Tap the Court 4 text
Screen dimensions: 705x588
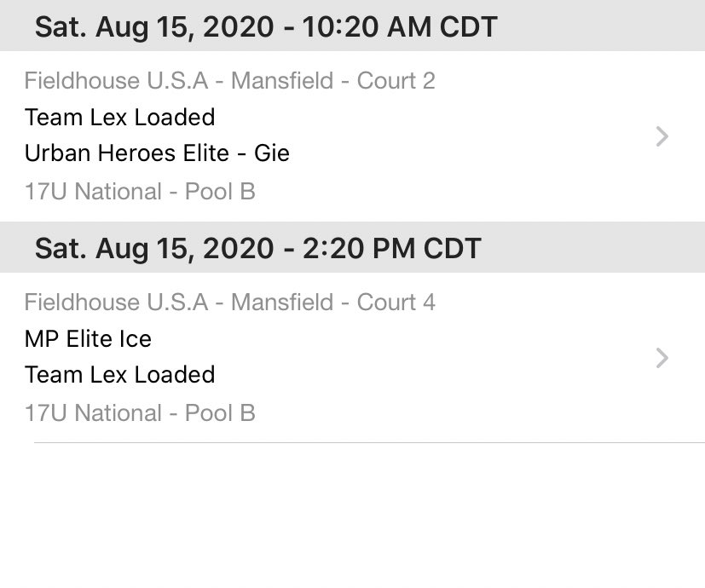pyautogui.click(x=396, y=302)
